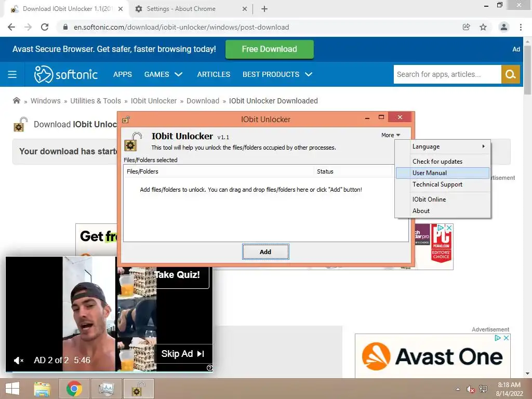Open the Windows Start button
Viewport: 532px width, 399px height.
click(x=12, y=389)
